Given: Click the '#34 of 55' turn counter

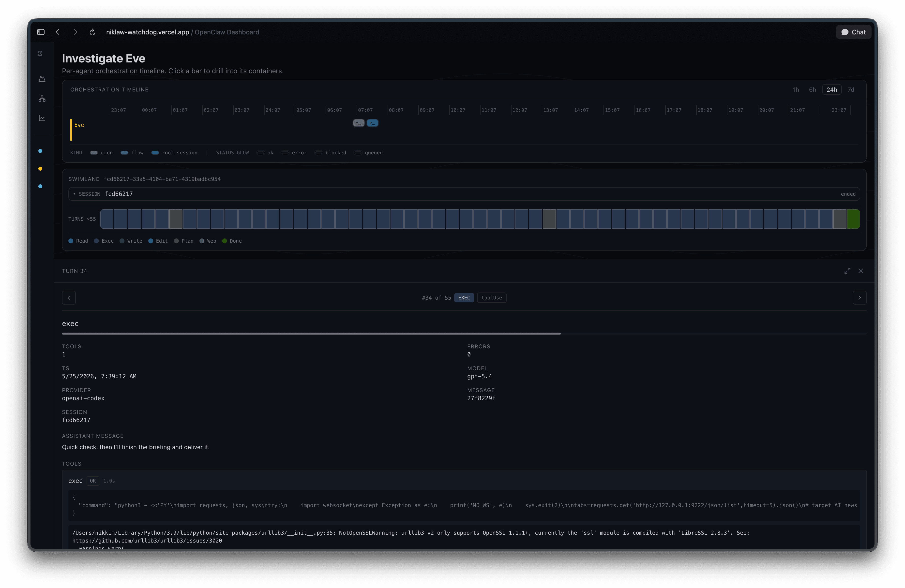Looking at the screenshot, I should (x=436, y=298).
